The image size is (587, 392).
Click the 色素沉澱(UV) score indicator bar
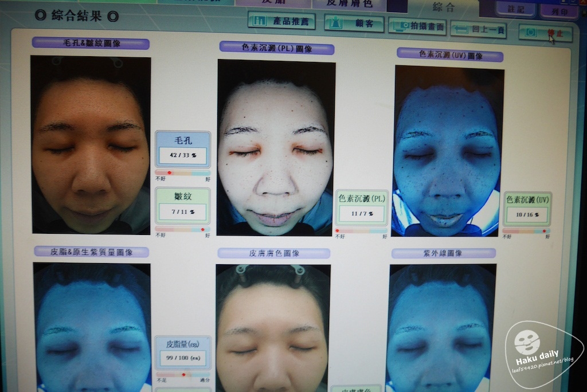[x=526, y=231]
